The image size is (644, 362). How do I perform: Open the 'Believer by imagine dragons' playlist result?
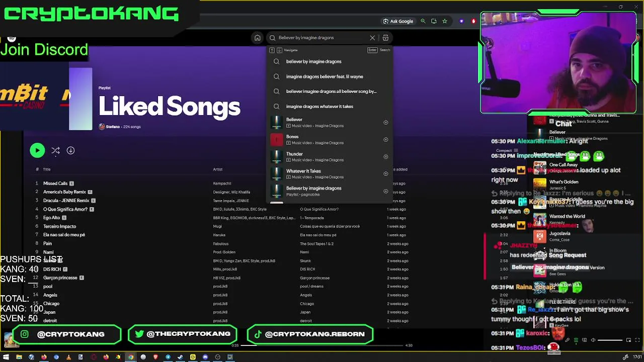(330, 191)
